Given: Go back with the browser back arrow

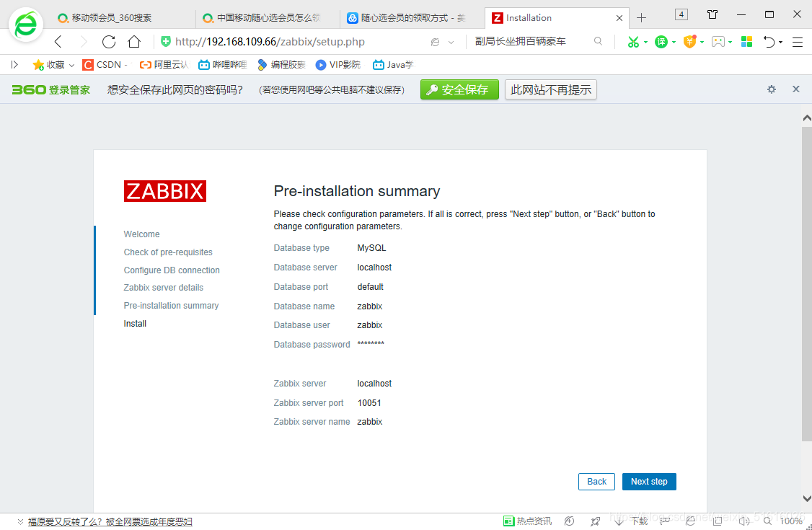Looking at the screenshot, I should pos(58,42).
